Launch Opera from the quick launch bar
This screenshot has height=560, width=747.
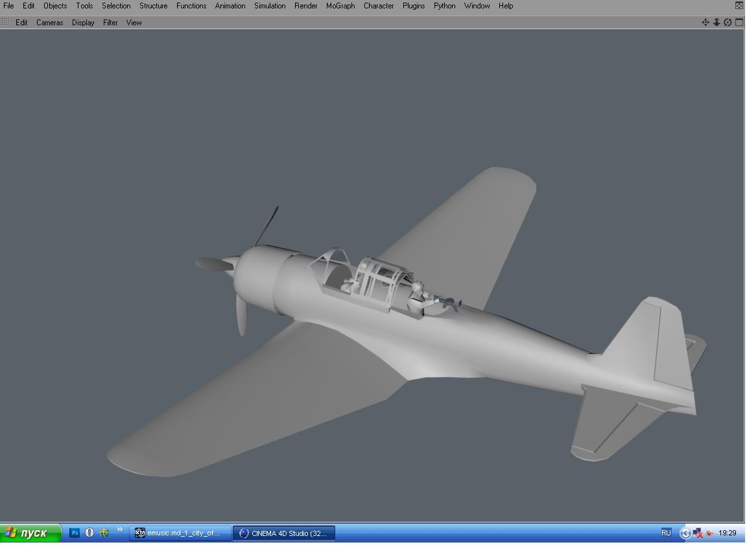click(89, 533)
